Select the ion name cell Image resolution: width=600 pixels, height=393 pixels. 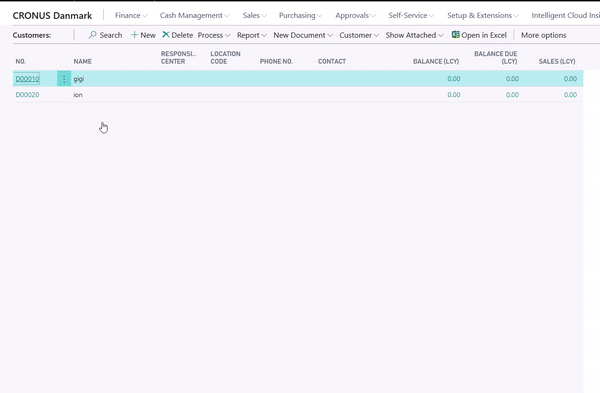pos(78,95)
